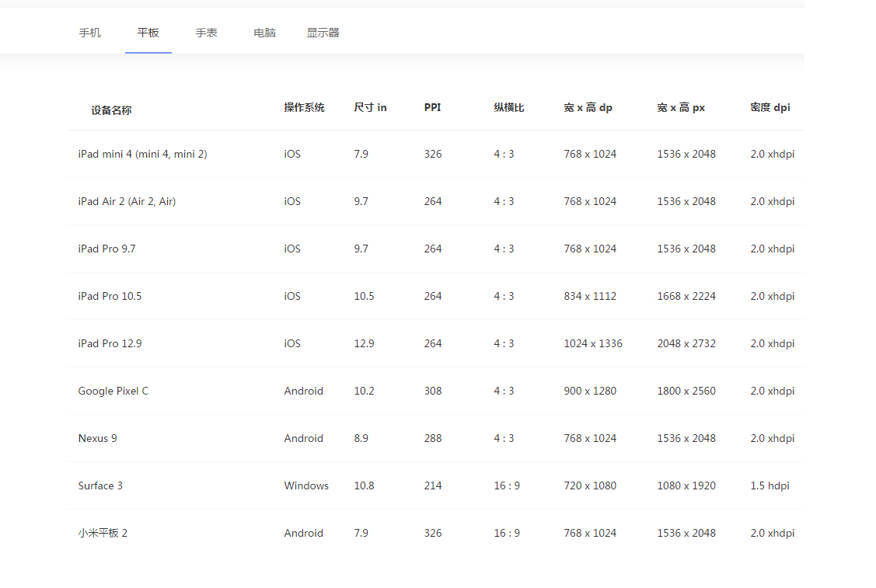
Task: Click the 纵横比 column header
Action: [509, 107]
